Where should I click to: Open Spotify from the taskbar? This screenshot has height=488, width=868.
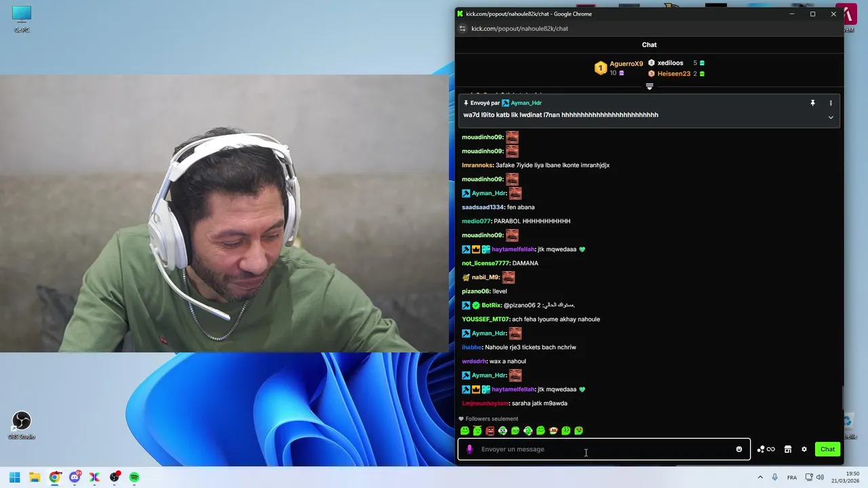tap(134, 477)
